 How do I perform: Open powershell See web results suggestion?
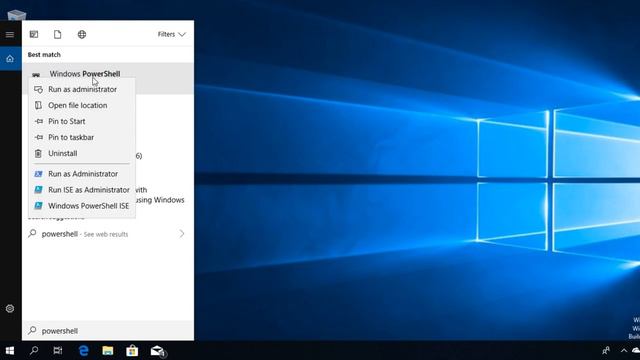coord(108,234)
